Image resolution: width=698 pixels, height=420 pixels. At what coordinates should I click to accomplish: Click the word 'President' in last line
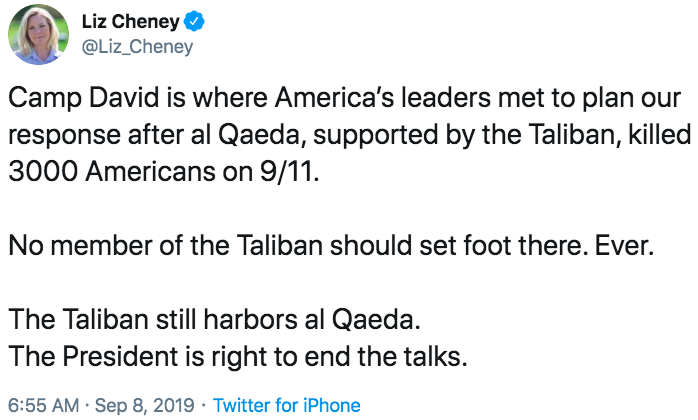(120, 357)
